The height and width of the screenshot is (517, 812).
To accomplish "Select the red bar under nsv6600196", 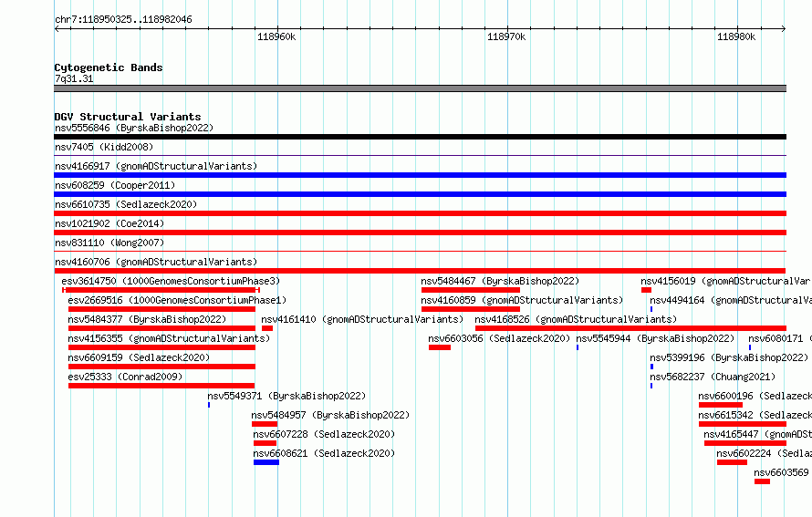I will pos(721,405).
